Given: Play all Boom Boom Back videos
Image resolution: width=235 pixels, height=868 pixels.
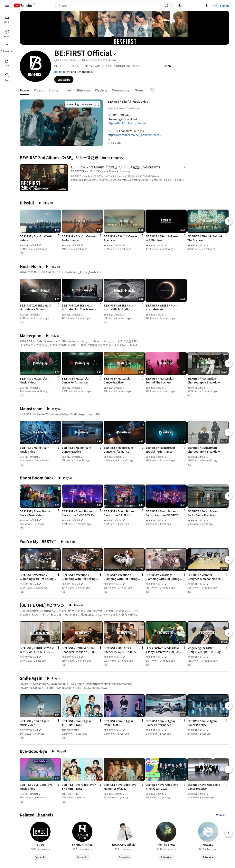Looking at the screenshot, I should point(65,478).
